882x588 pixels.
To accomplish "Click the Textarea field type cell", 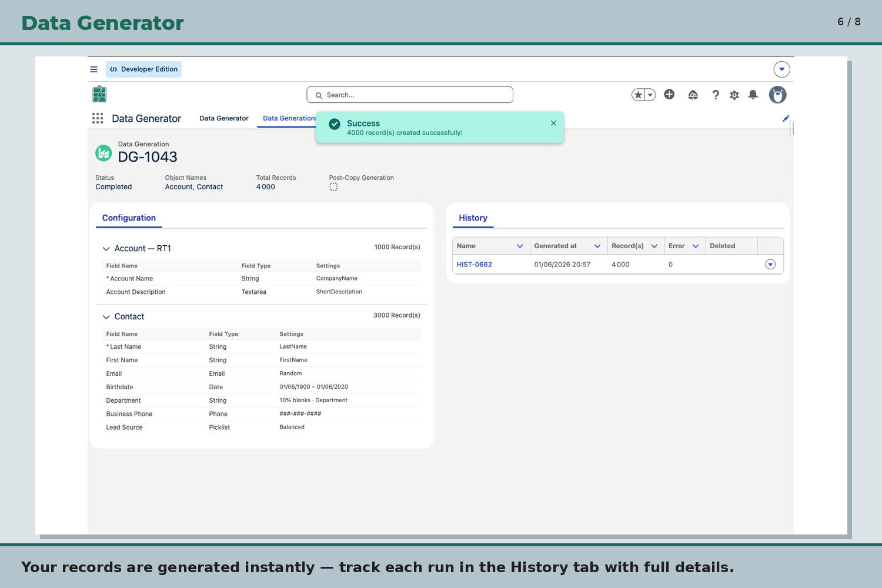I will point(254,292).
